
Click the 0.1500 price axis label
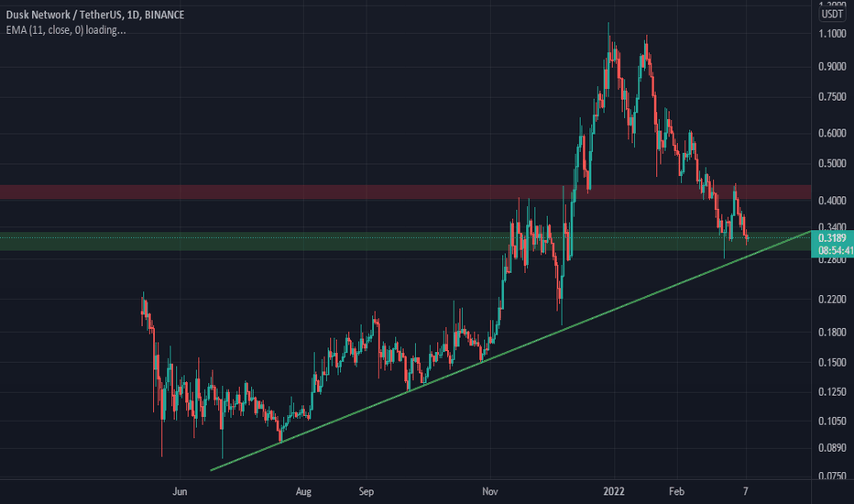[832, 362]
